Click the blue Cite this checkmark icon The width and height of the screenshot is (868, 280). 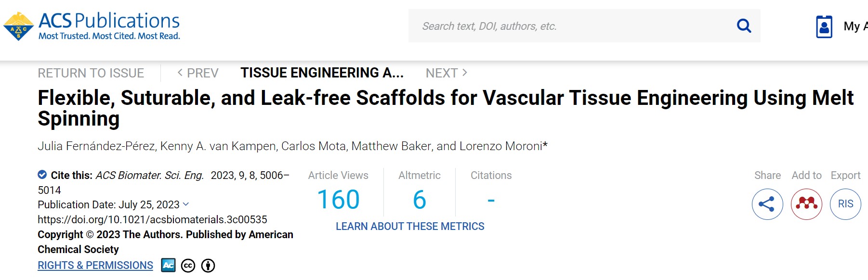coord(42,175)
